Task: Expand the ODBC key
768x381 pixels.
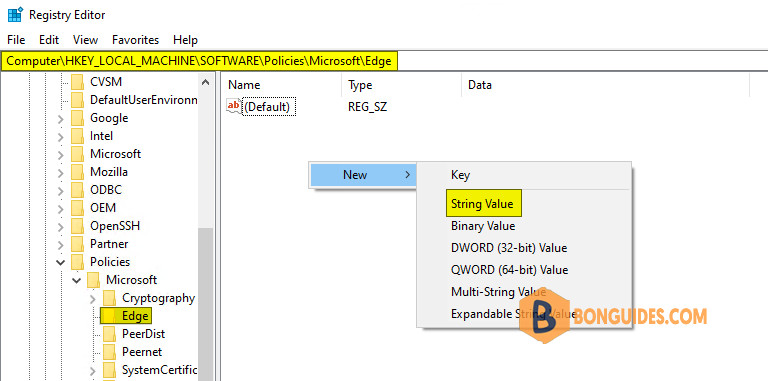Action: [60, 190]
